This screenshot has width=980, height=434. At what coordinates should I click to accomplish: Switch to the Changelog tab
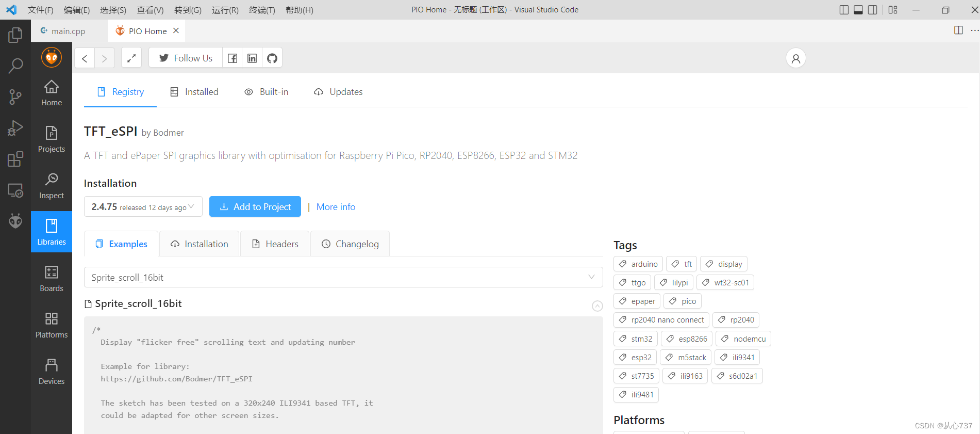[350, 244]
